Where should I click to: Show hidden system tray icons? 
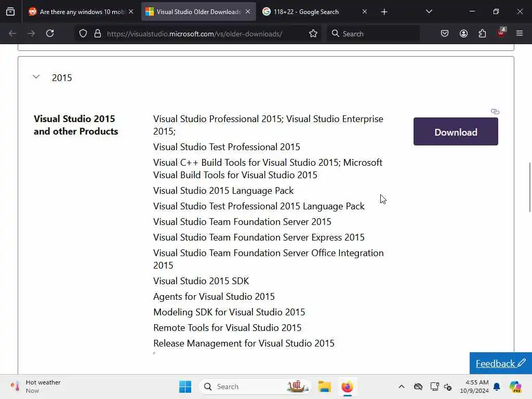pyautogui.click(x=402, y=387)
